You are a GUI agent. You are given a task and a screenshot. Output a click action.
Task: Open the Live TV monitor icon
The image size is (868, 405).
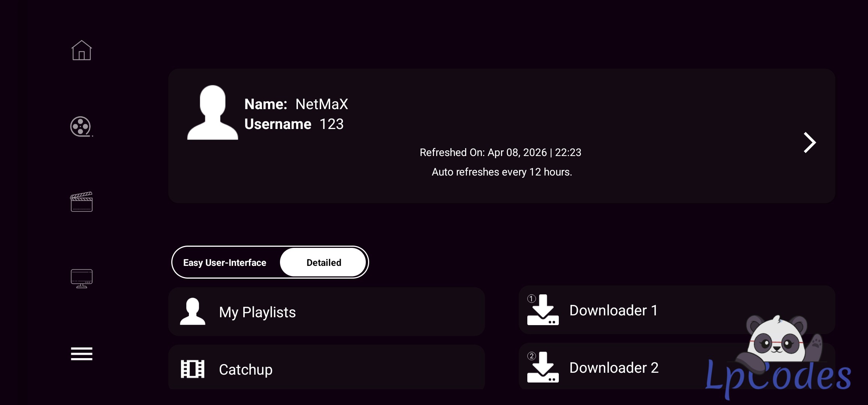[x=81, y=278]
